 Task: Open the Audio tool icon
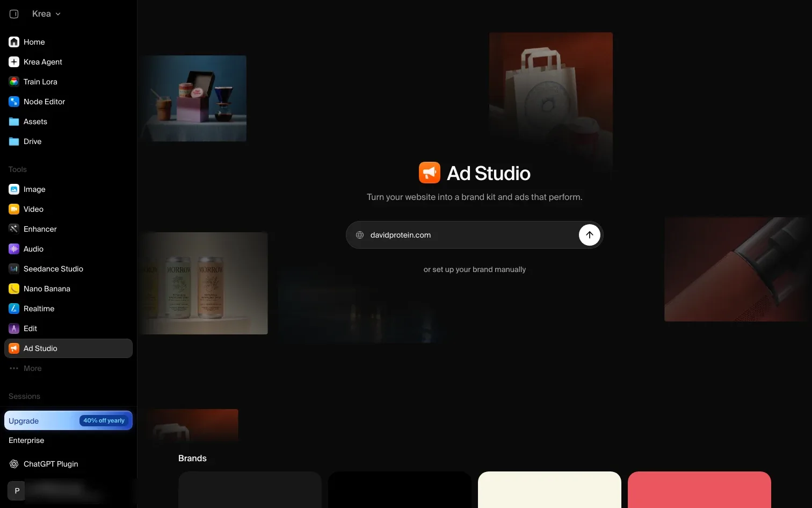14,249
